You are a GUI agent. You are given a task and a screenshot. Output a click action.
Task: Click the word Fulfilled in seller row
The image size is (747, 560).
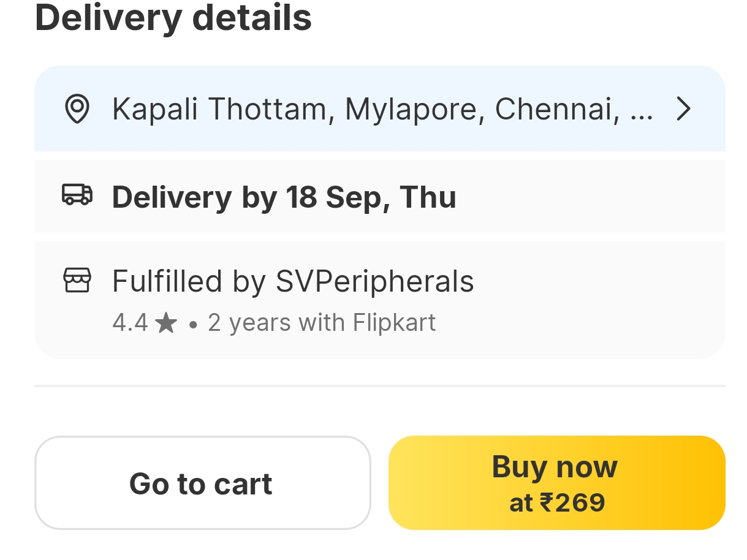167,282
